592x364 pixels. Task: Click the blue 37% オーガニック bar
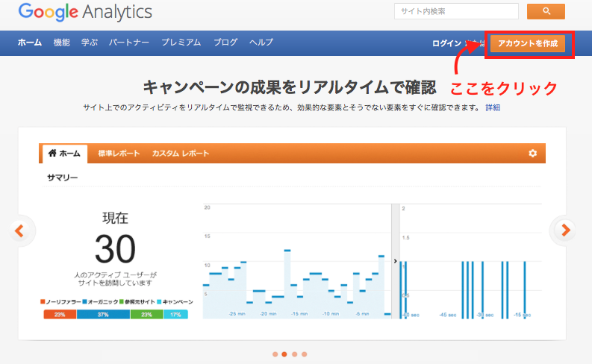click(103, 315)
